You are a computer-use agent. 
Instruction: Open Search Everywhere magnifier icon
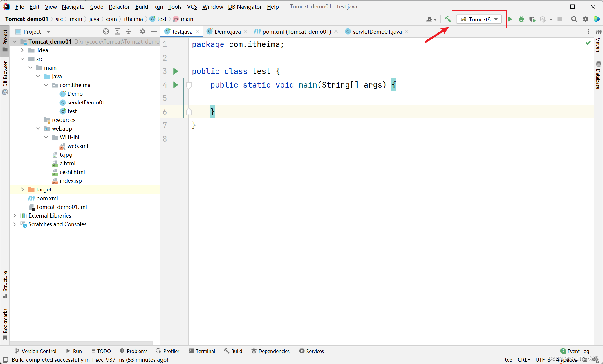pyautogui.click(x=574, y=19)
